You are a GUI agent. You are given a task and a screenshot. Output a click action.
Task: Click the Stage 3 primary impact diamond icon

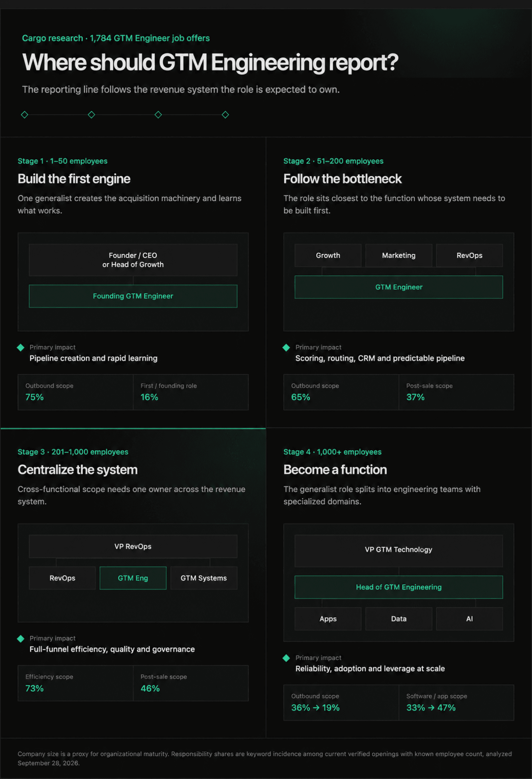(x=21, y=639)
